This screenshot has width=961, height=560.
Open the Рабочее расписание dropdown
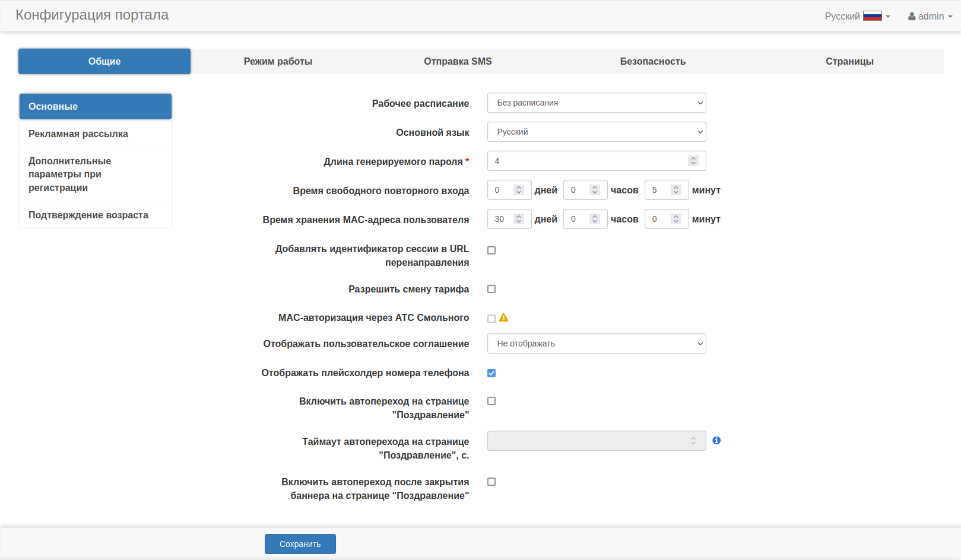(596, 103)
